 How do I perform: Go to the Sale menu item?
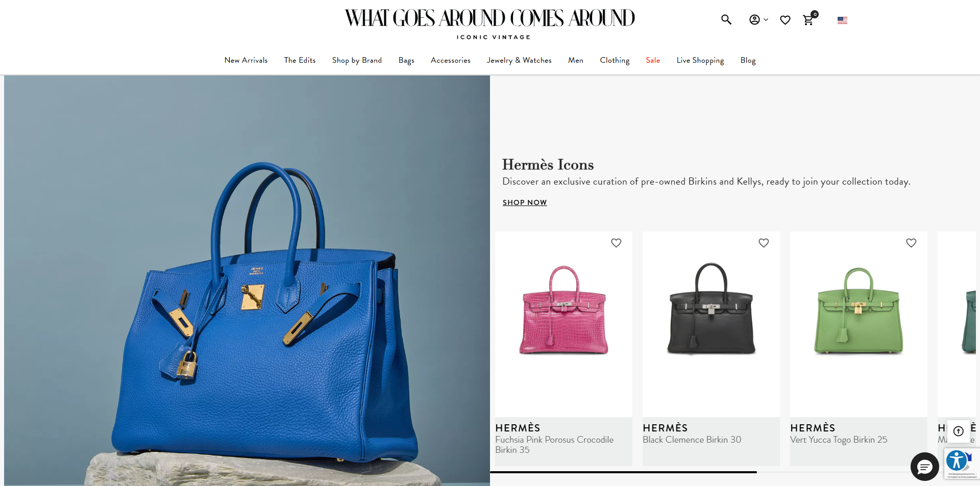click(x=653, y=60)
